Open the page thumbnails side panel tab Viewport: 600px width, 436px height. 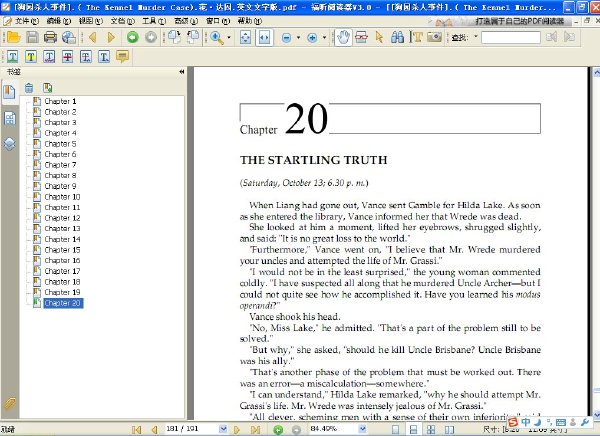[10, 118]
